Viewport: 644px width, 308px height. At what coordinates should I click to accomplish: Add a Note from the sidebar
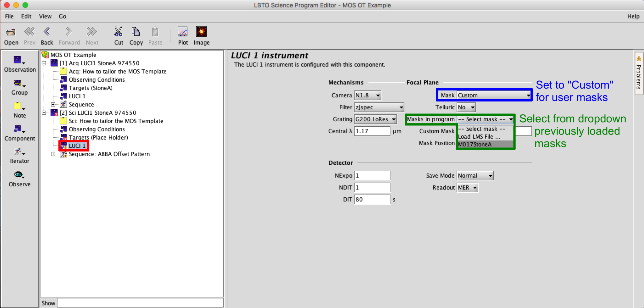click(x=19, y=110)
